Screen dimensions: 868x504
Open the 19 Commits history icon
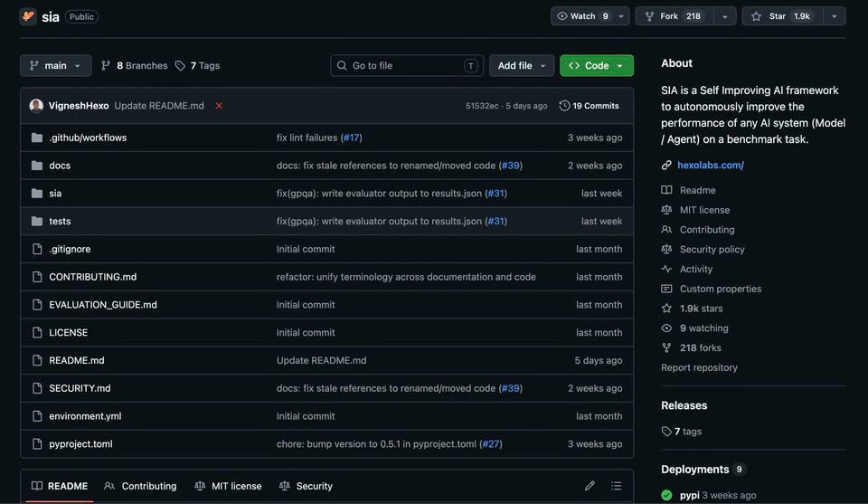pos(564,106)
